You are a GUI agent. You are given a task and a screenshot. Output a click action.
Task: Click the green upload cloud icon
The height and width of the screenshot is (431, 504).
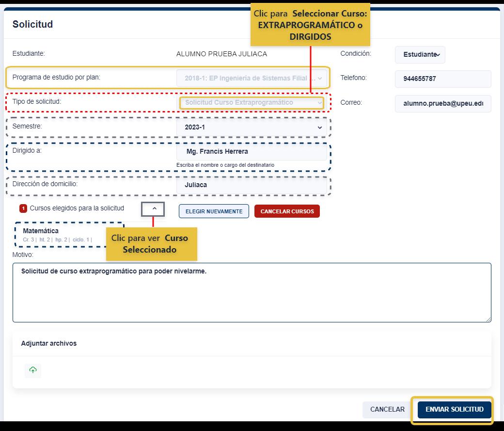point(33,370)
